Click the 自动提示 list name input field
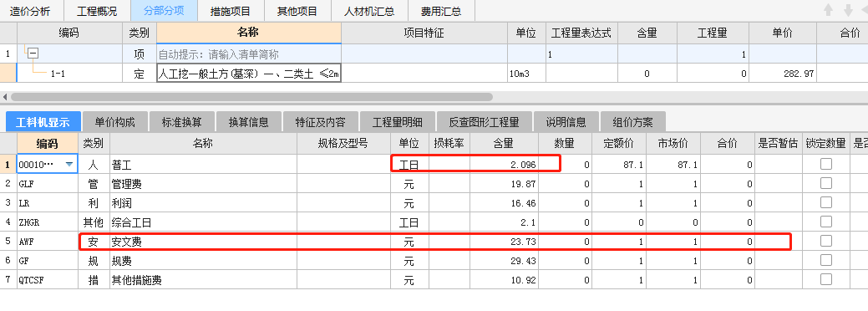Screen dimensions: 868x311 pos(249,54)
